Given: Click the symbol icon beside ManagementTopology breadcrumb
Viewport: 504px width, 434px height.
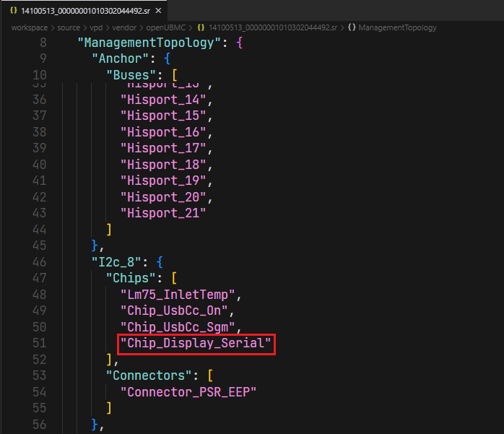Looking at the screenshot, I should click(352, 27).
